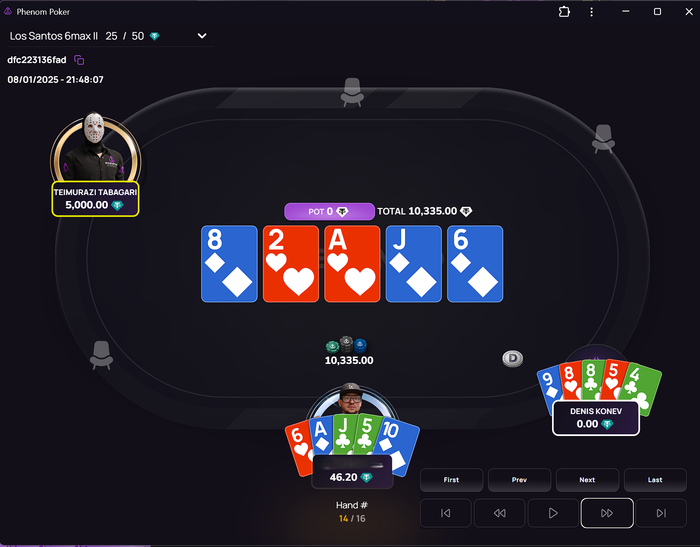
Task: Open the three-dot window menu
Action: point(592,12)
